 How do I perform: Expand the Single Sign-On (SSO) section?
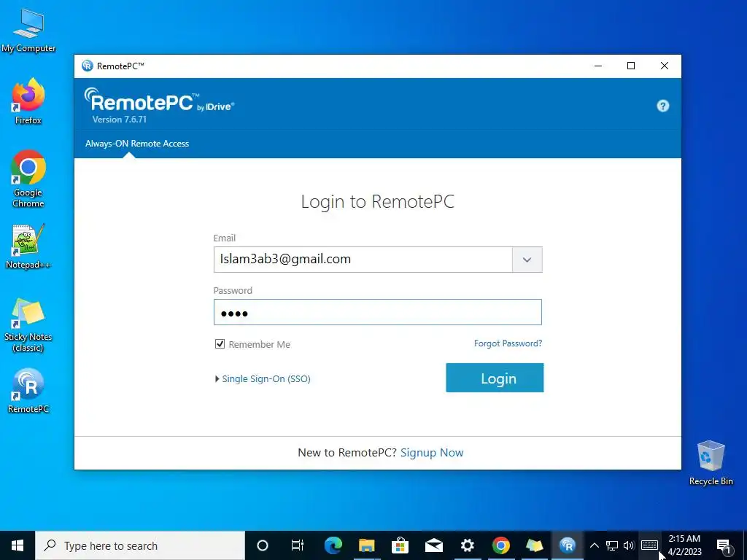coord(263,378)
